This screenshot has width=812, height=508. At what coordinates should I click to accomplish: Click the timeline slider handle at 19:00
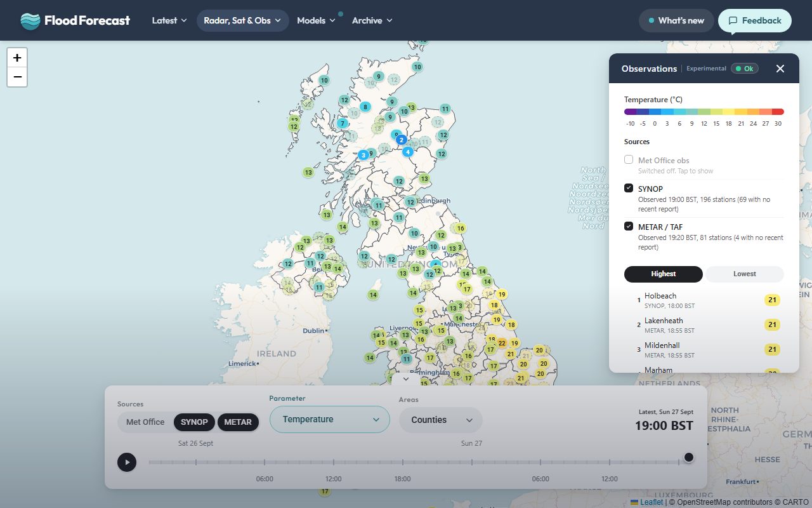point(688,457)
